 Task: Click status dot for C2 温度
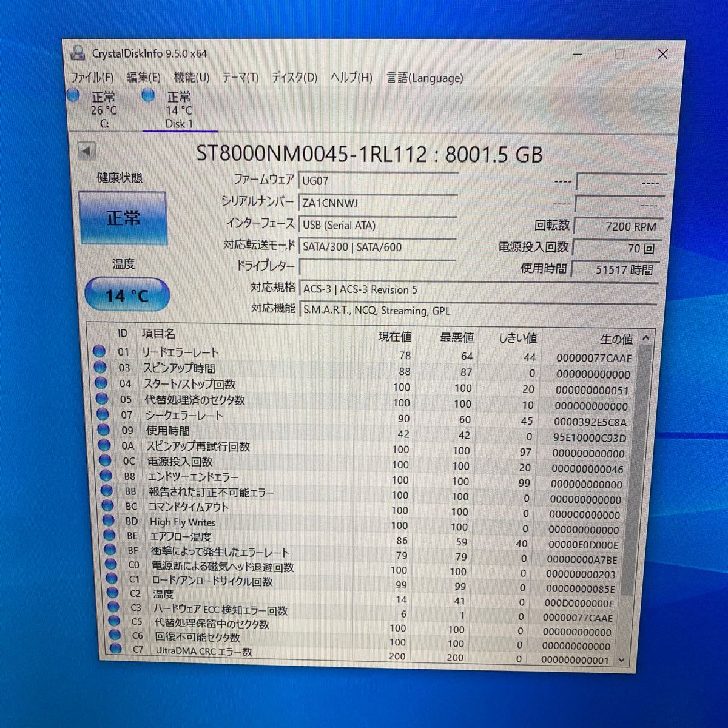(x=112, y=593)
